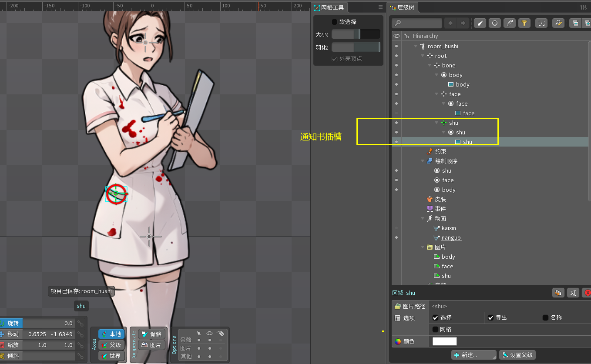Collapse the 绘制顺序 draw order node
Screen dimensions: 591x364
pos(423,161)
